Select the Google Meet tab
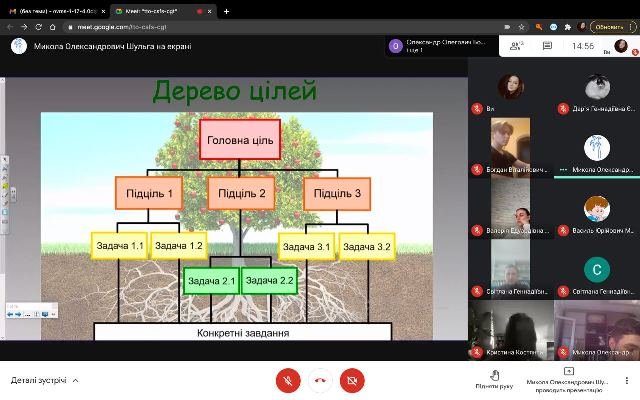 coord(162,11)
